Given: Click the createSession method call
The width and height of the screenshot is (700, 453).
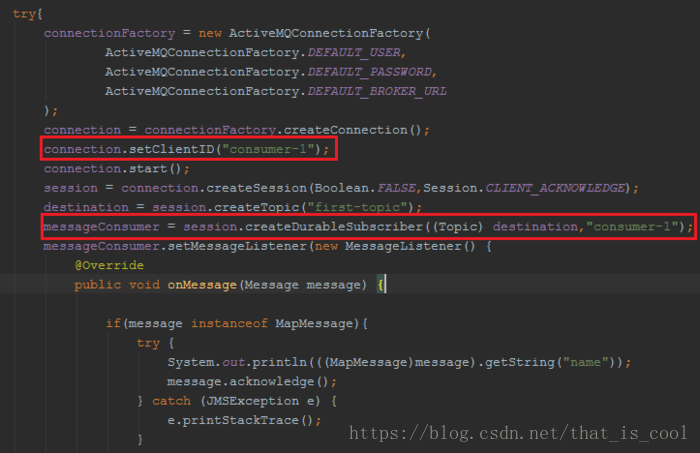Looking at the screenshot, I should (256, 188).
